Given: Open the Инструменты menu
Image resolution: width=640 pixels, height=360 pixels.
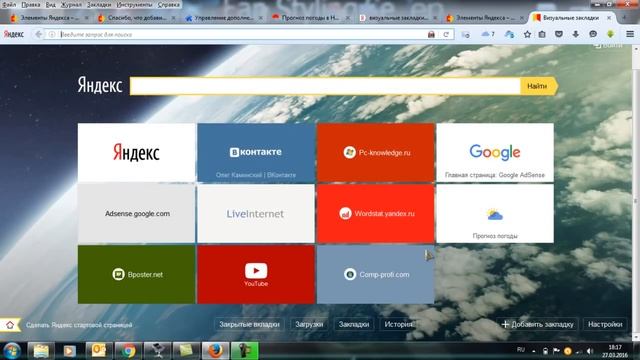Looking at the screenshot, I should pos(134,5).
